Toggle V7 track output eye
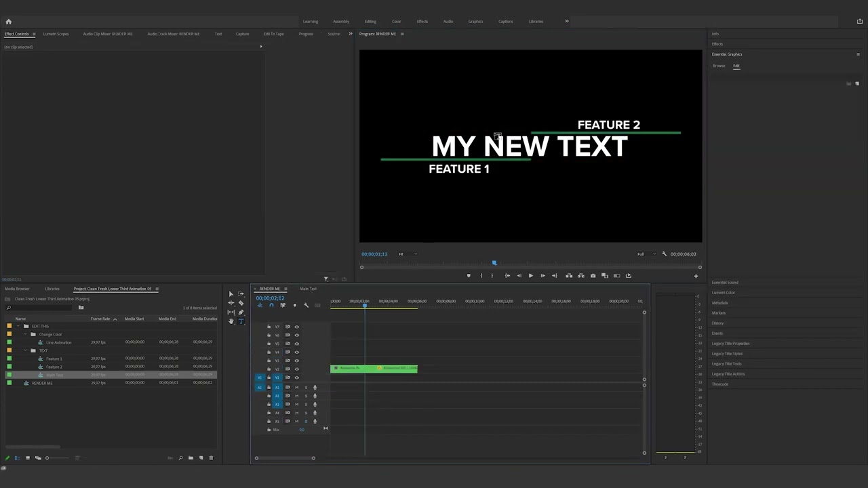This screenshot has height=488, width=868. [x=296, y=327]
